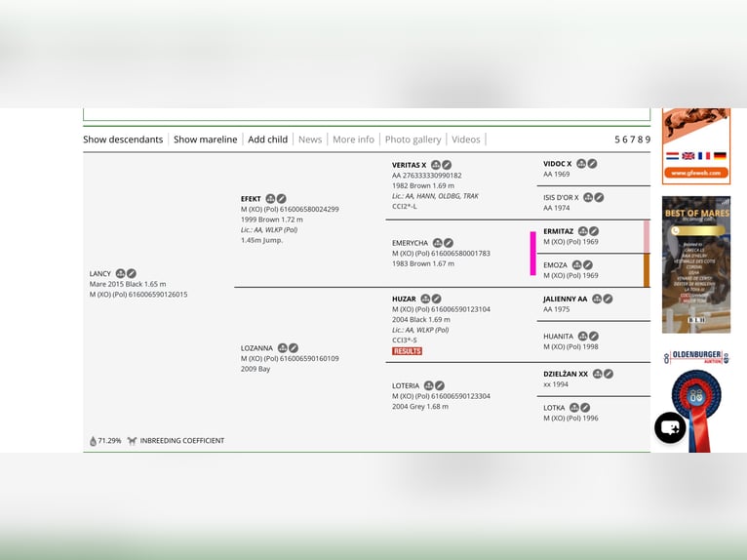Open the Photo gallery tab
The image size is (747, 560).
tap(413, 140)
